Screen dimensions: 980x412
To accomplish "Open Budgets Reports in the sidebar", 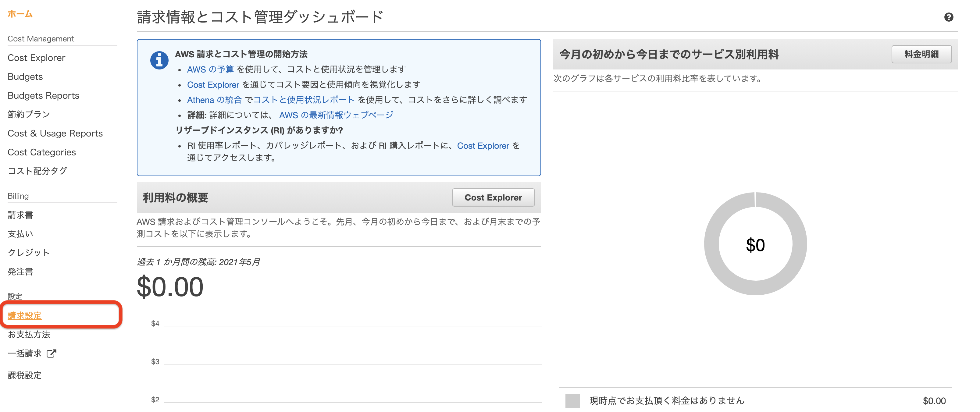I will click(43, 95).
